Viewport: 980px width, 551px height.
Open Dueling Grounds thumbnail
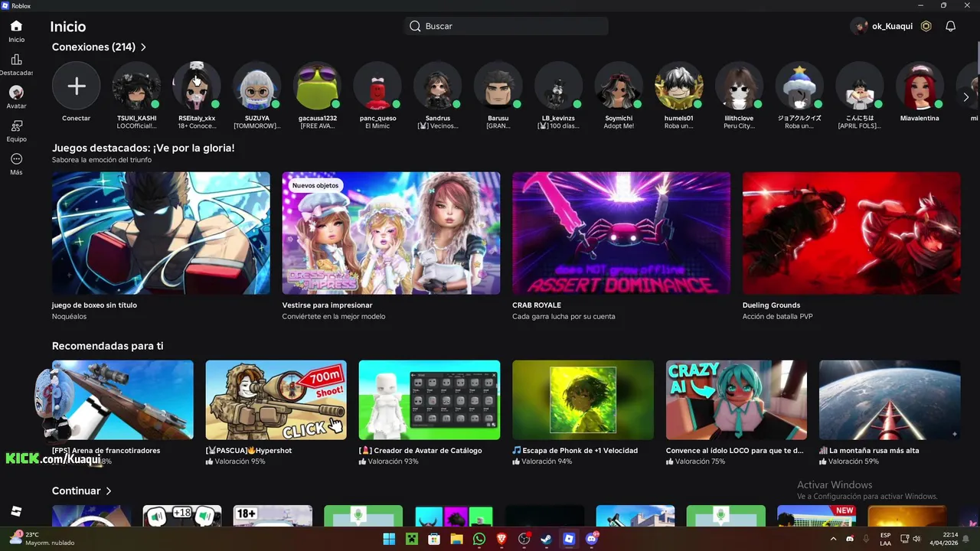point(851,233)
